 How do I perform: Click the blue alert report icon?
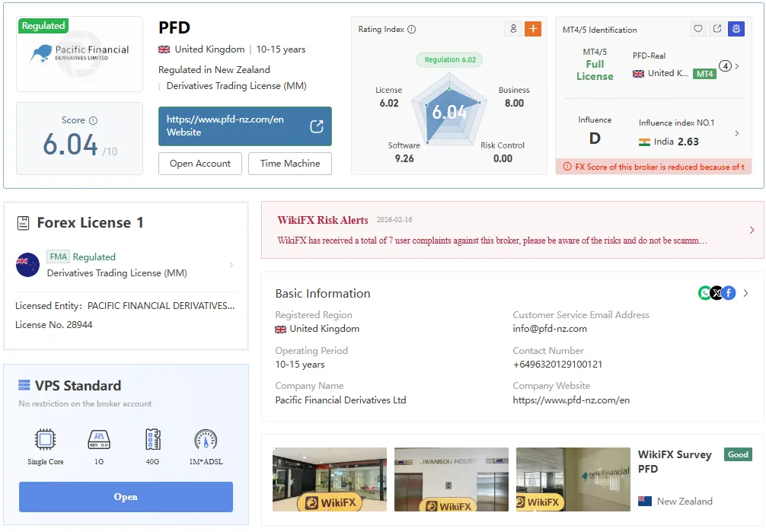click(736, 29)
